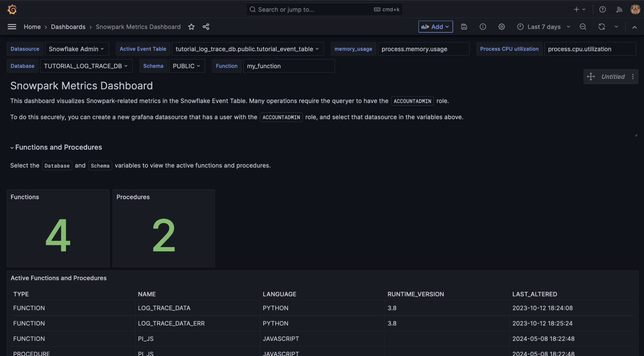
Task: Sort by LAST_ALTERED column header
Action: click(x=535, y=294)
